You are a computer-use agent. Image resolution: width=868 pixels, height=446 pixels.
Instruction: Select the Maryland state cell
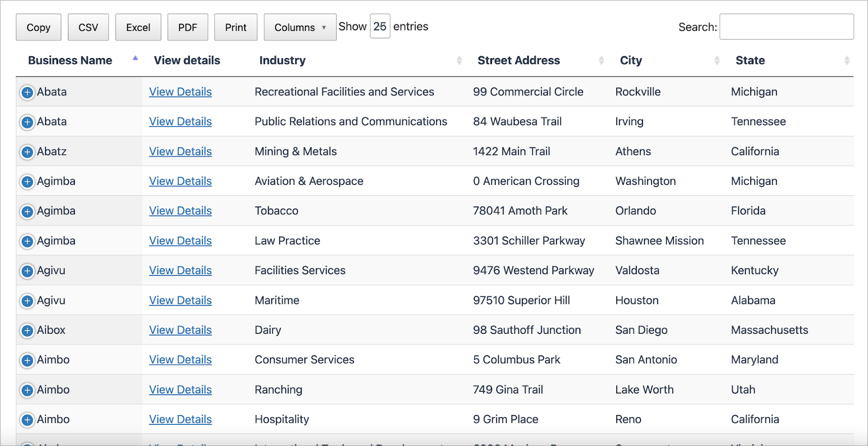755,360
